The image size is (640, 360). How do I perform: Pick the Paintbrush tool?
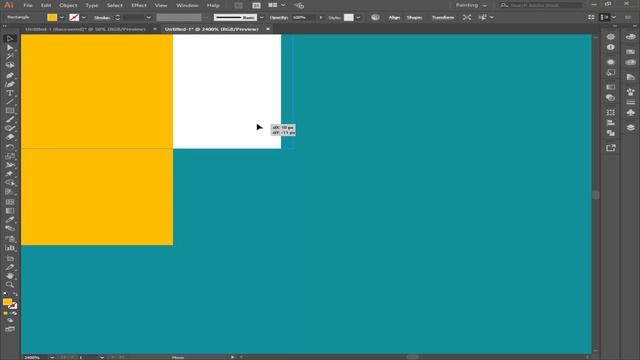click(10, 119)
